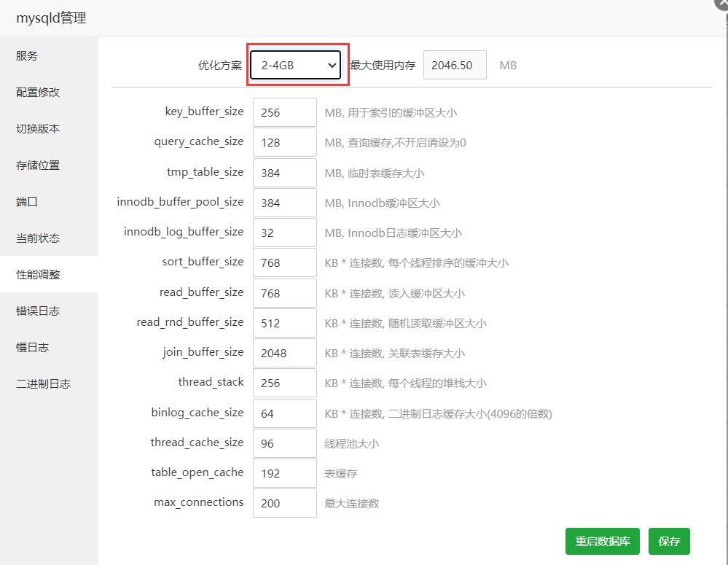
Task: Select 服务 in the sidebar
Action: click(27, 55)
